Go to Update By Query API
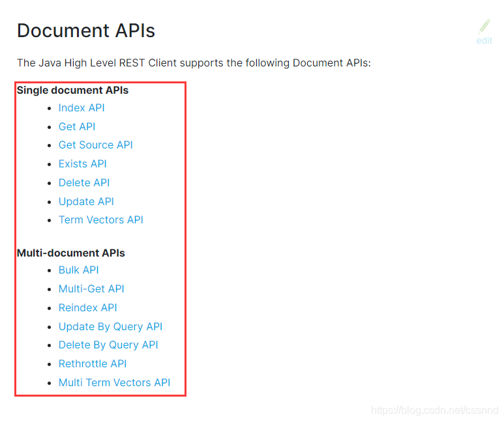The image size is (504, 422). (x=110, y=327)
